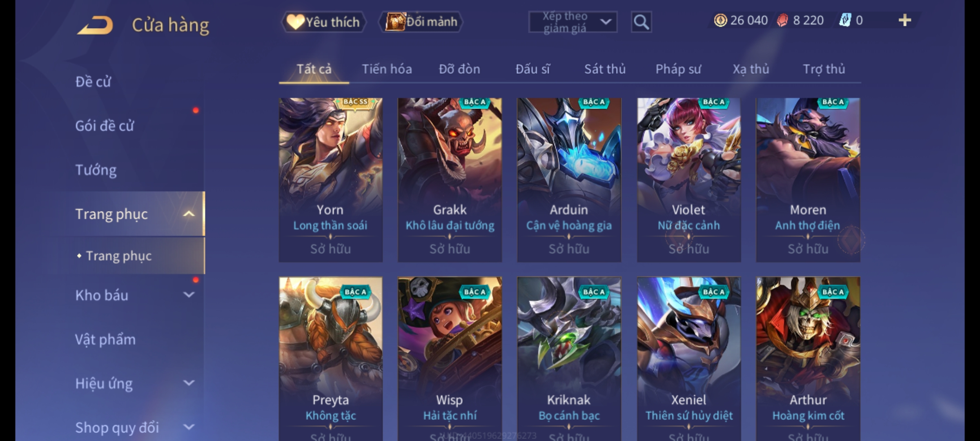Switch to the Tiến hóa tab
Image resolution: width=980 pixels, height=441 pixels.
pos(387,69)
